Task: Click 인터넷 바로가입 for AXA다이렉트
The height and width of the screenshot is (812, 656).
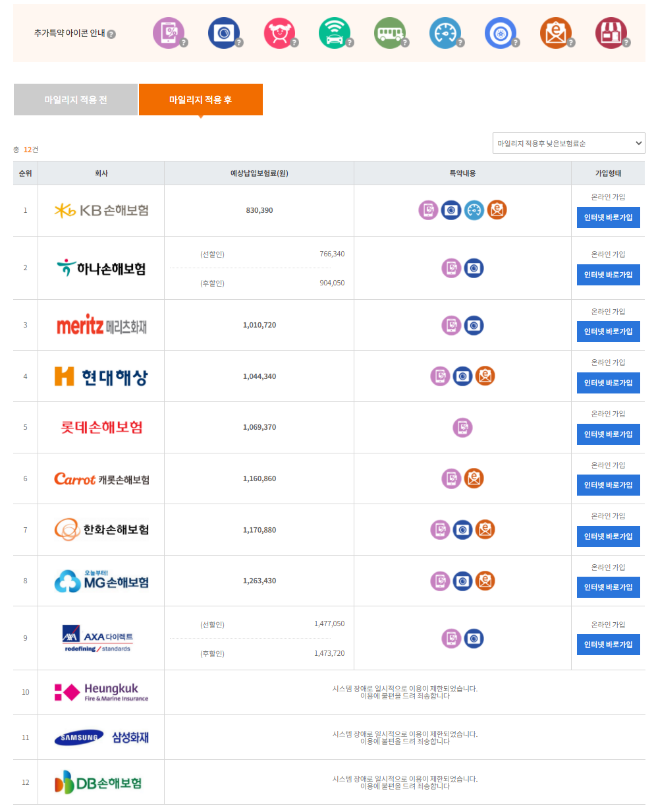Action: point(609,645)
